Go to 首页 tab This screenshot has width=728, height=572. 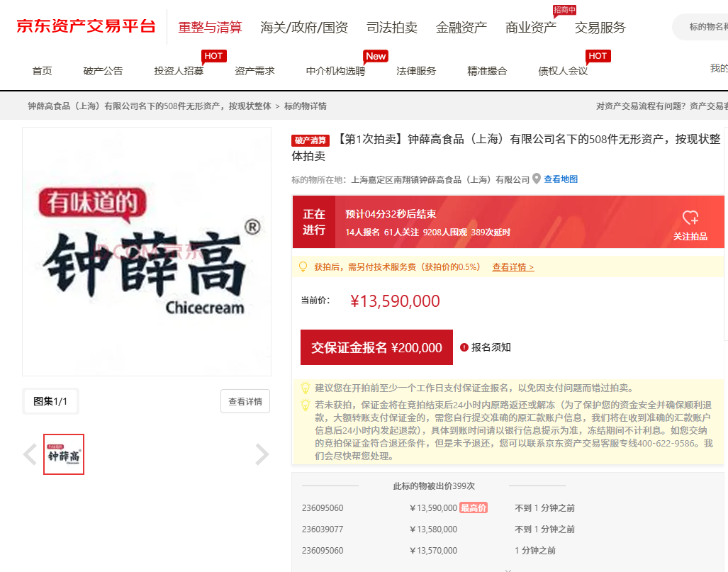click(43, 71)
